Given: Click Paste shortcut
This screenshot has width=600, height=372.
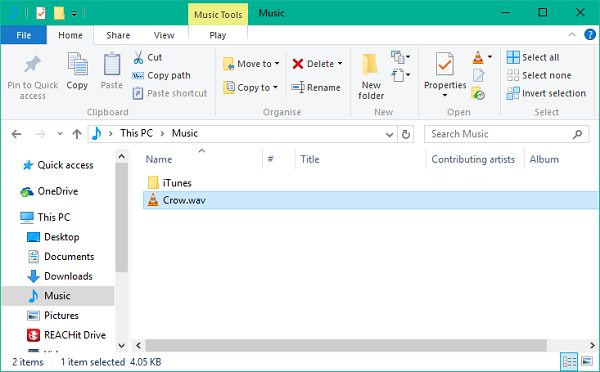Looking at the screenshot, I should pos(170,93).
